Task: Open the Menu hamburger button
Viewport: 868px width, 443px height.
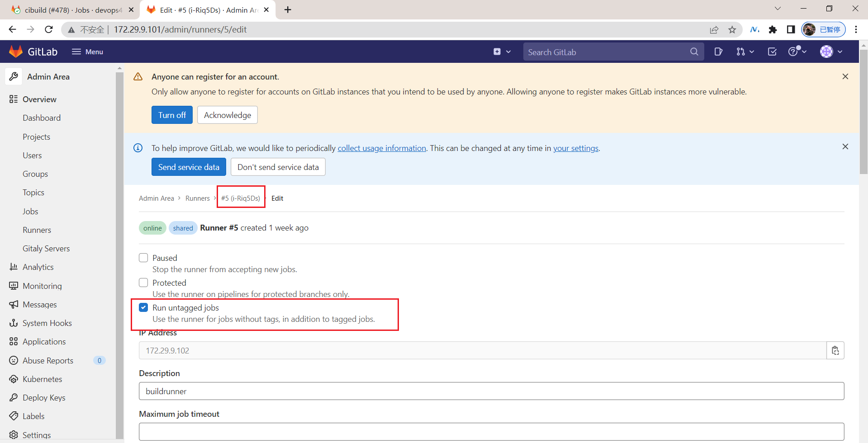Action: (x=87, y=52)
